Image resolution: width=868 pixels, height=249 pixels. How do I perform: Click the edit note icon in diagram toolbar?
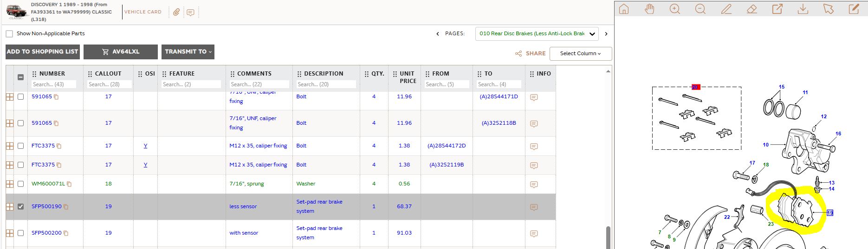click(x=854, y=9)
